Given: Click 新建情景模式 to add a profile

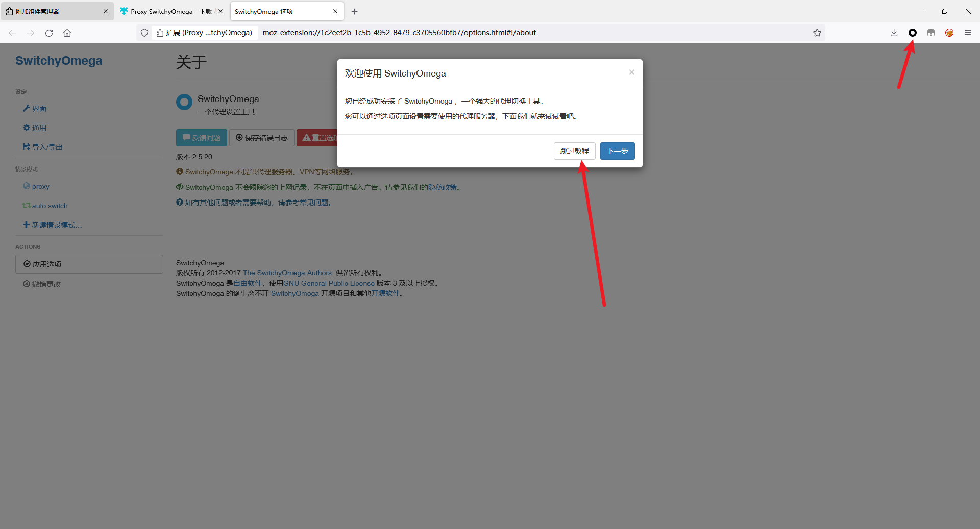Looking at the screenshot, I should (x=52, y=225).
